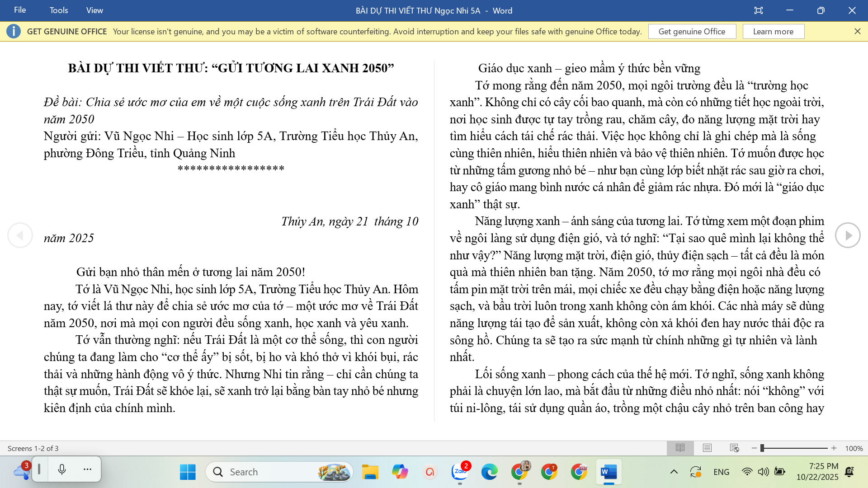This screenshot has width=868, height=488.
Task: Click the Get genuine Office button
Action: [x=692, y=31]
